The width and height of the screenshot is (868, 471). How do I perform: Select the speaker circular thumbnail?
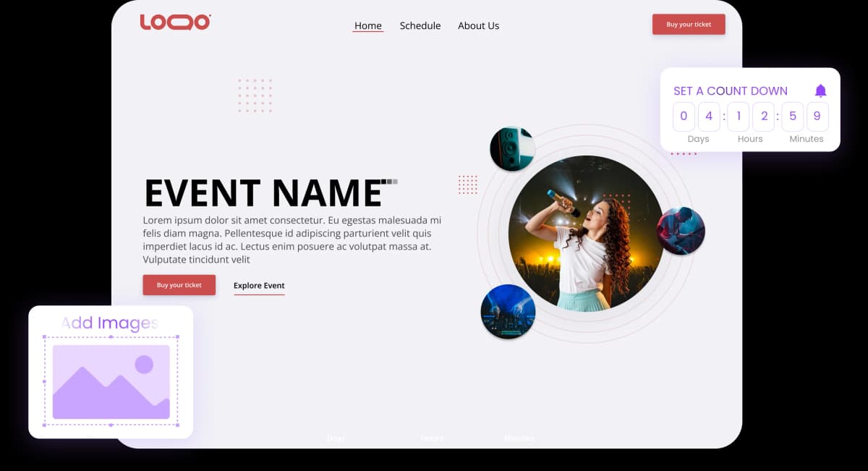click(x=512, y=148)
